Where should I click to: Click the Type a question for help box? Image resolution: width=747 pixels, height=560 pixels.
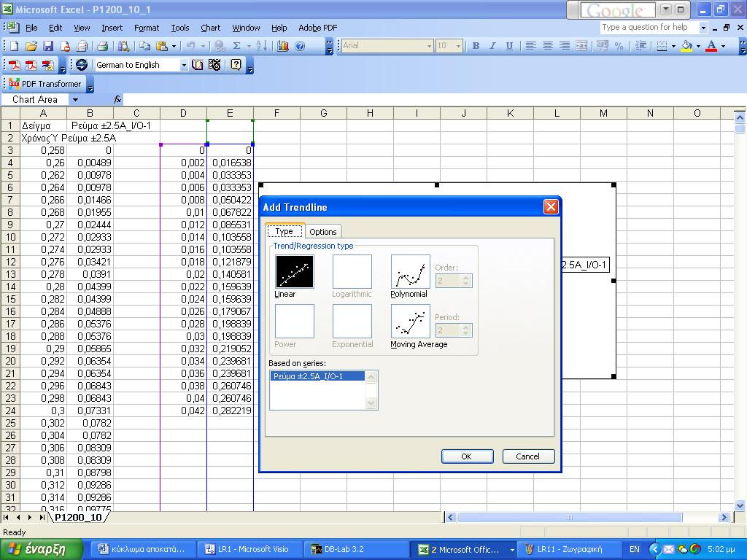coord(649,28)
